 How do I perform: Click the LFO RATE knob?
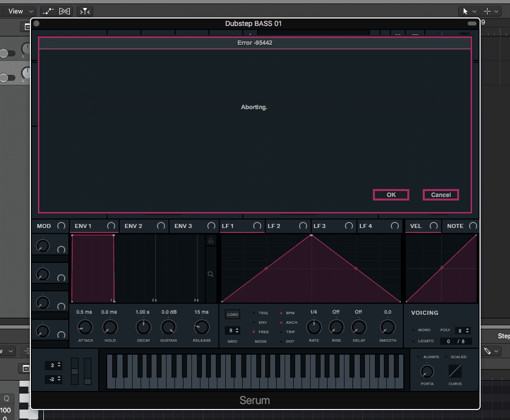coord(314,327)
